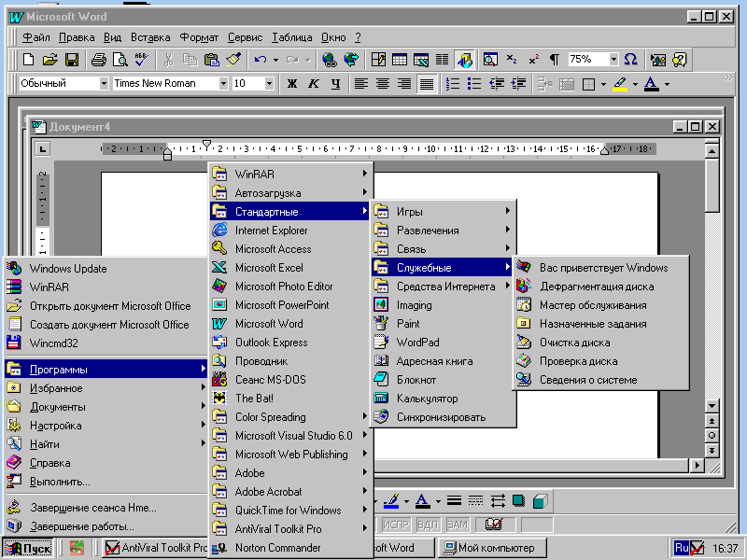Align text right
The width and height of the screenshot is (747, 560).
405,84
